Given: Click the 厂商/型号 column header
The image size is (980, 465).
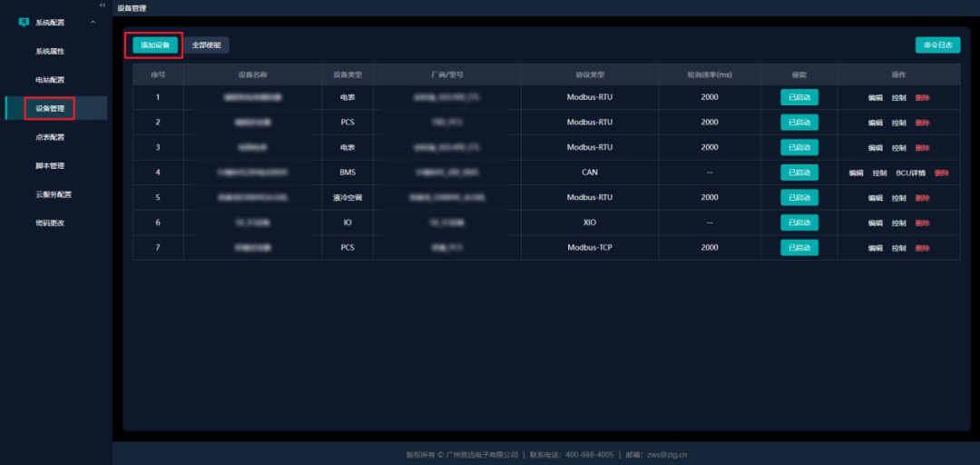Looking at the screenshot, I should tap(447, 74).
